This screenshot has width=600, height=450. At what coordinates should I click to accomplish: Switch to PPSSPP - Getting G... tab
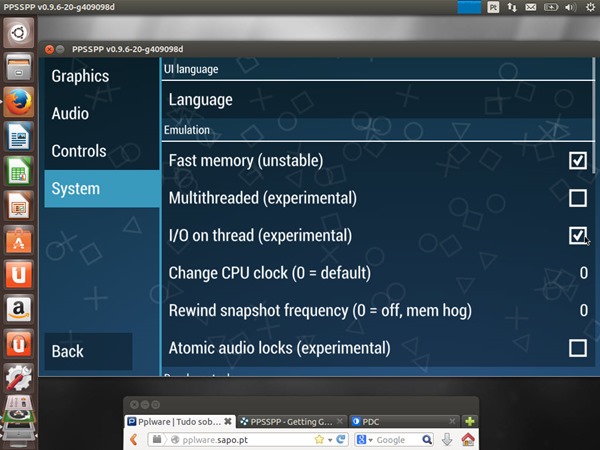coord(292,422)
